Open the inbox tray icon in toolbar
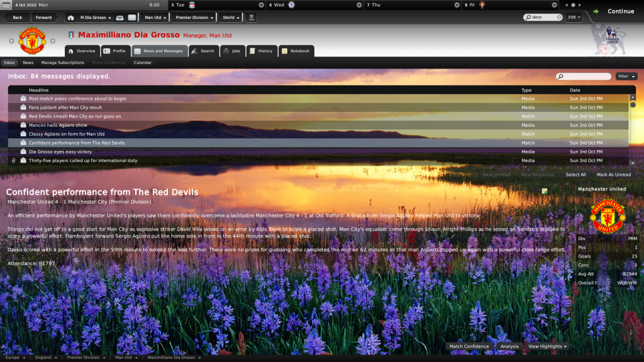Viewport: 644px width, 362px height. 120,18
